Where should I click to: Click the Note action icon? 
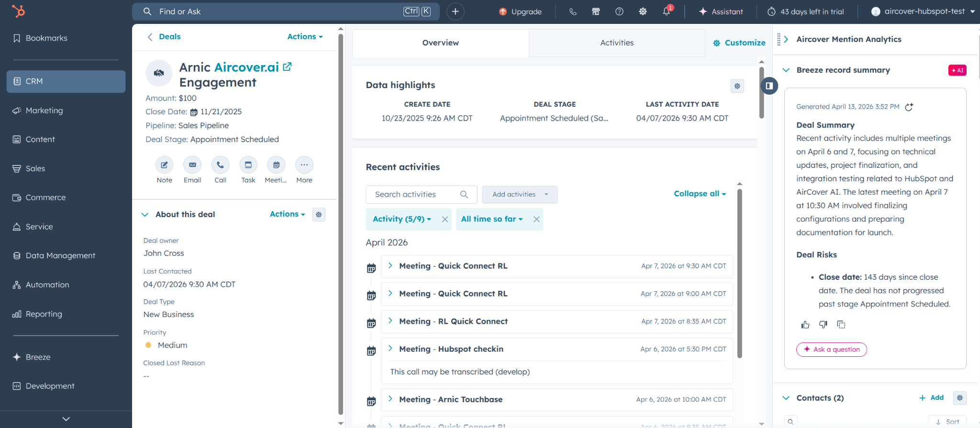click(164, 165)
